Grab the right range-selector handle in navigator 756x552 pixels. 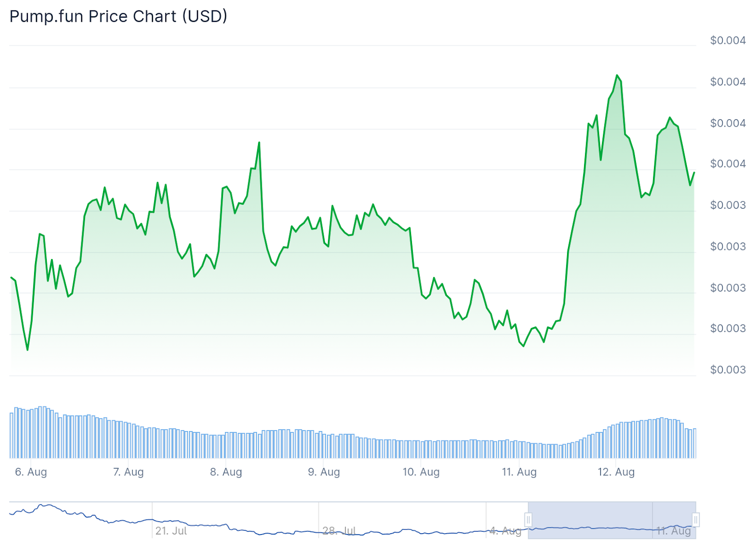tap(696, 520)
